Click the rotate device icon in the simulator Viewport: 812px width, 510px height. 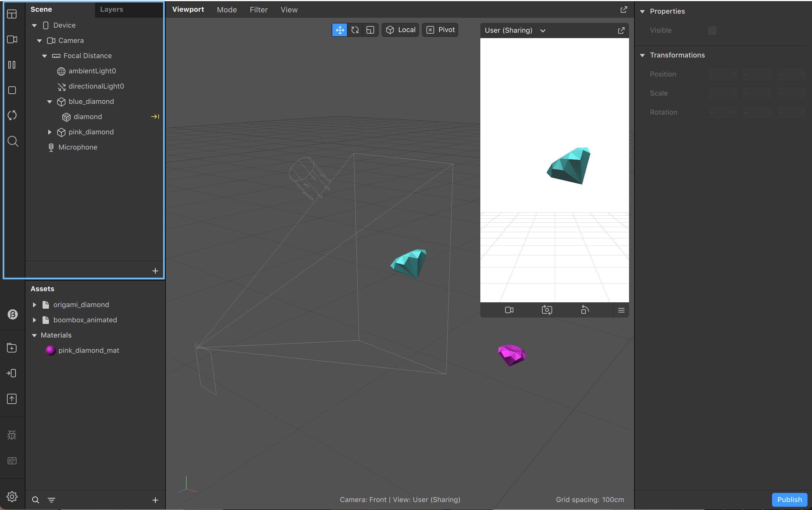[585, 310]
